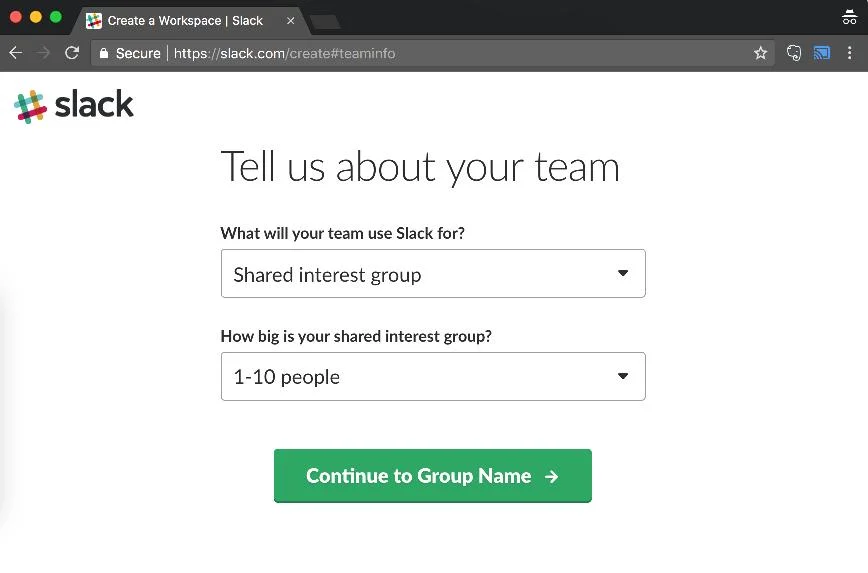Open a new tab with the tab-strip button
This screenshot has width=868, height=573.
(x=326, y=22)
